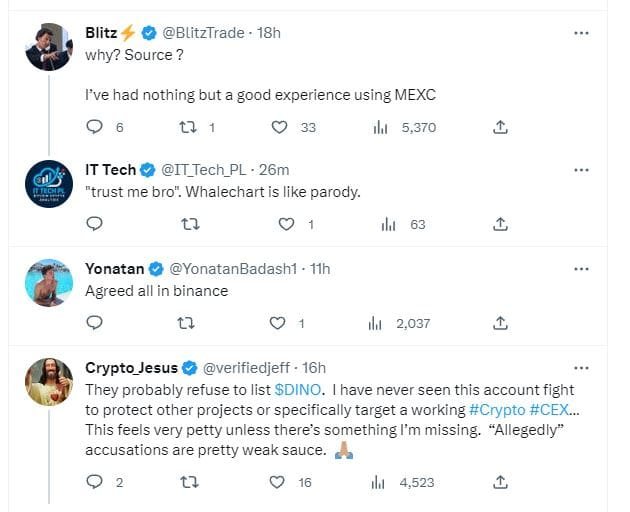This screenshot has height=512, width=630.
Task: Share Yonatan's tweet
Action: tap(501, 322)
